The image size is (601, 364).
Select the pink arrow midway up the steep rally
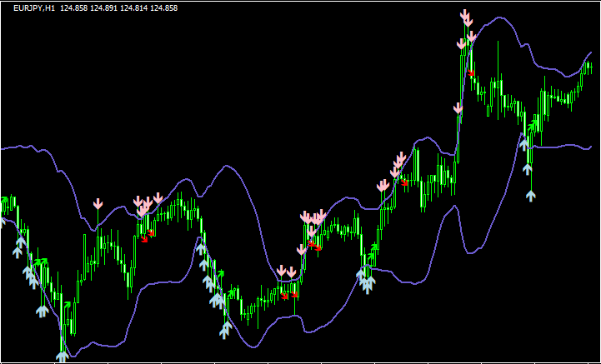pyautogui.click(x=458, y=109)
